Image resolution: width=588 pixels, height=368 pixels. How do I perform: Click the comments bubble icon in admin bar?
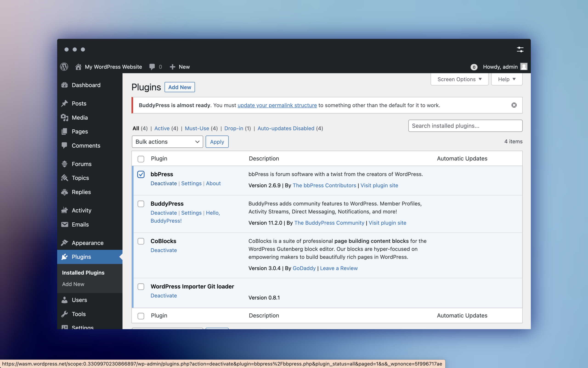(152, 67)
